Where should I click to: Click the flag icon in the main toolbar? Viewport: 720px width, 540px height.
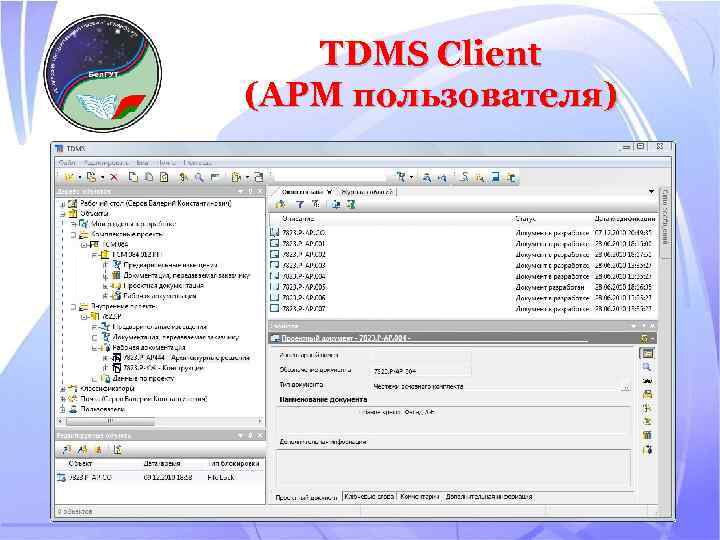click(x=214, y=177)
